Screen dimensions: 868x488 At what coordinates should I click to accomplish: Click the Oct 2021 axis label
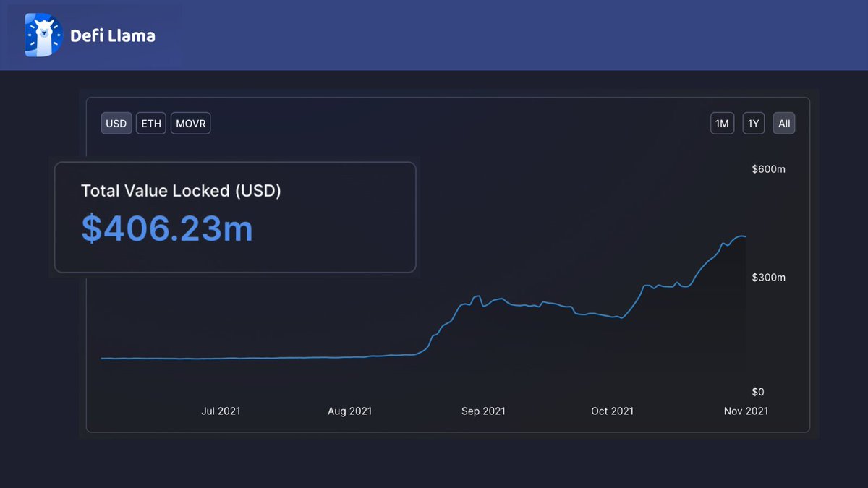(x=612, y=411)
